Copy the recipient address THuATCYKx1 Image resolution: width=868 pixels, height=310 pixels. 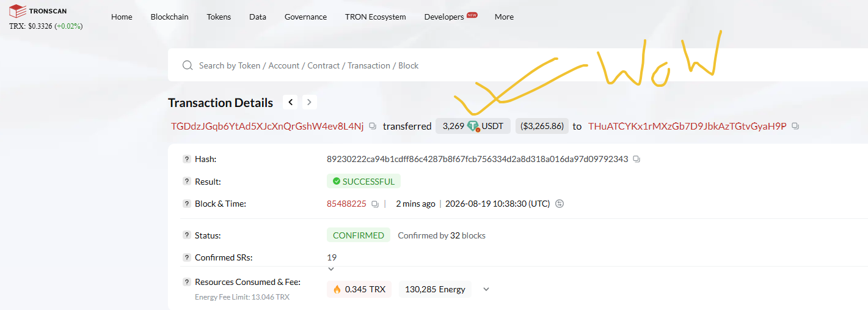795,126
